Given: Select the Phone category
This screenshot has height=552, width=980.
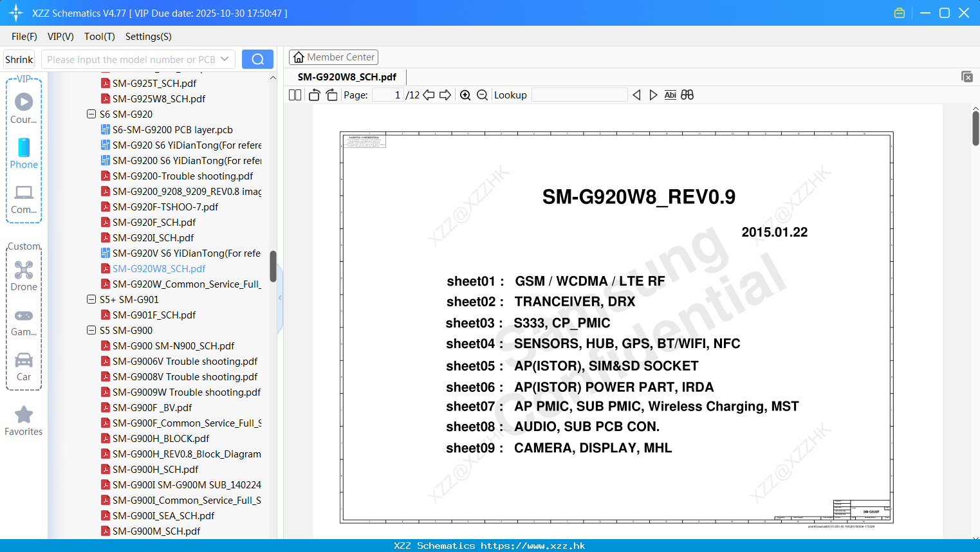Looking at the screenshot, I should pyautogui.click(x=24, y=153).
